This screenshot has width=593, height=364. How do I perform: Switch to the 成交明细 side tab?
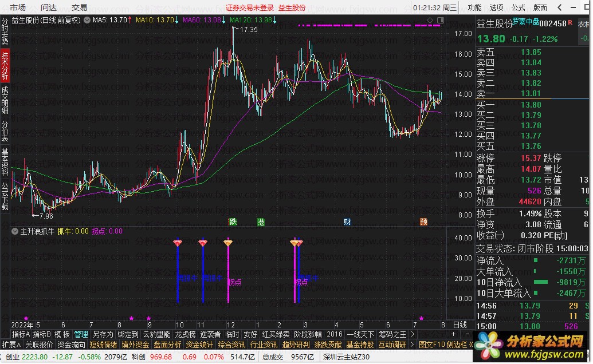click(5, 100)
